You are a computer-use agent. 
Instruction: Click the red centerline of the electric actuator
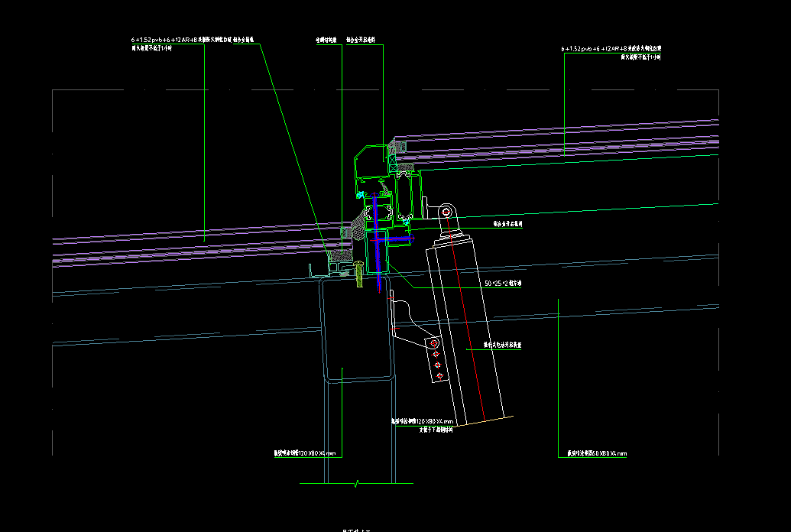(465, 317)
